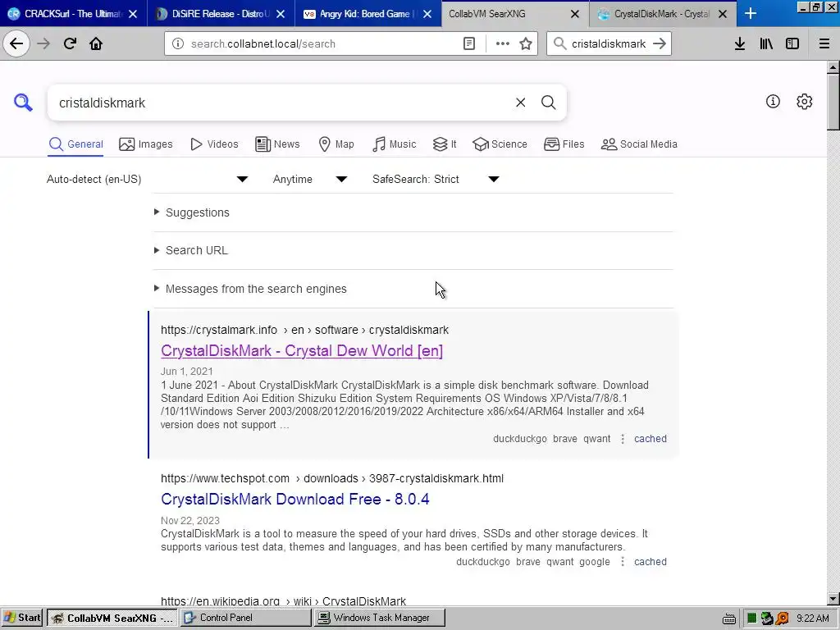This screenshot has width=840, height=630.
Task: Switch to the DiSiRE Release tab
Action: point(221,13)
